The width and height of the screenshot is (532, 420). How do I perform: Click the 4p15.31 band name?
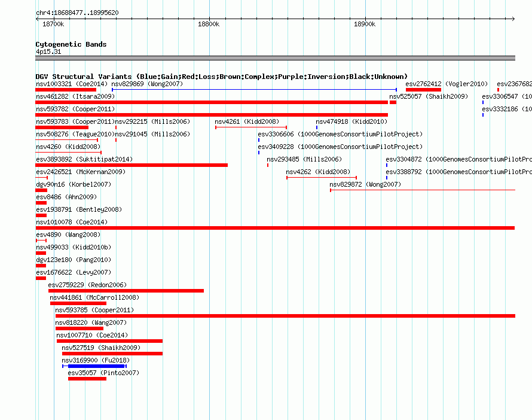tap(48, 51)
